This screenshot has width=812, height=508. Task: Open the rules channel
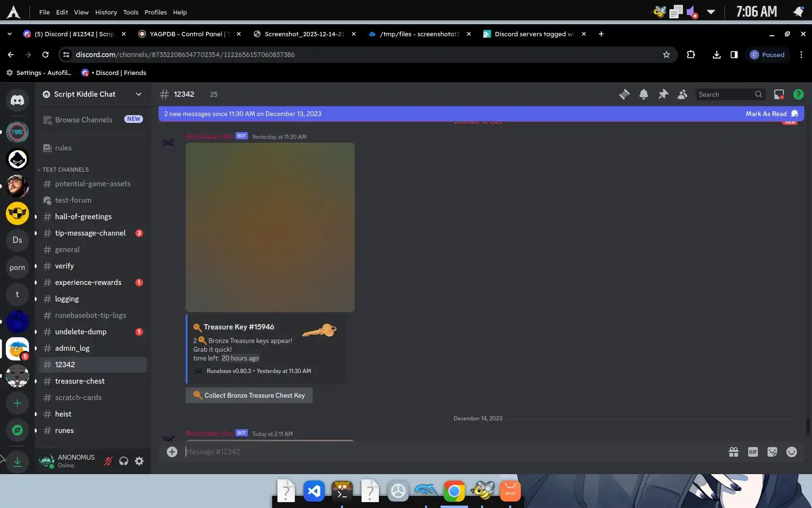point(92,148)
